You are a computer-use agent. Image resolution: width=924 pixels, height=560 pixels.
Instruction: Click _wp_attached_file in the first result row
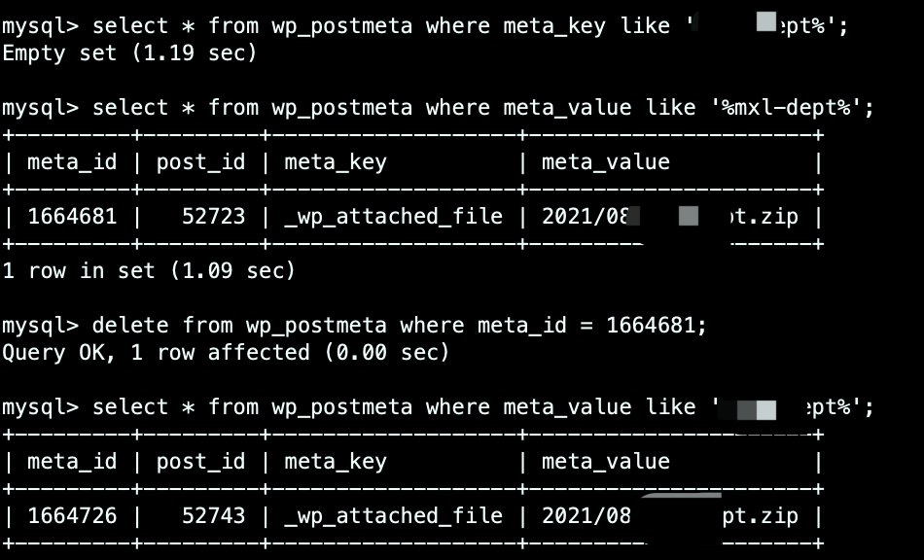pyautogui.click(x=394, y=216)
